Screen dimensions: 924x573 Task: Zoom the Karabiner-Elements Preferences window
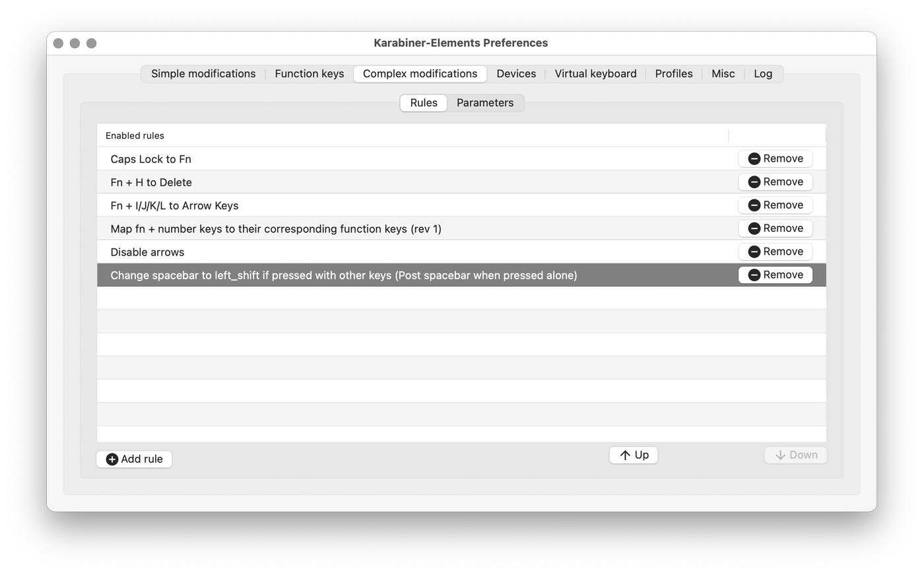(x=92, y=44)
